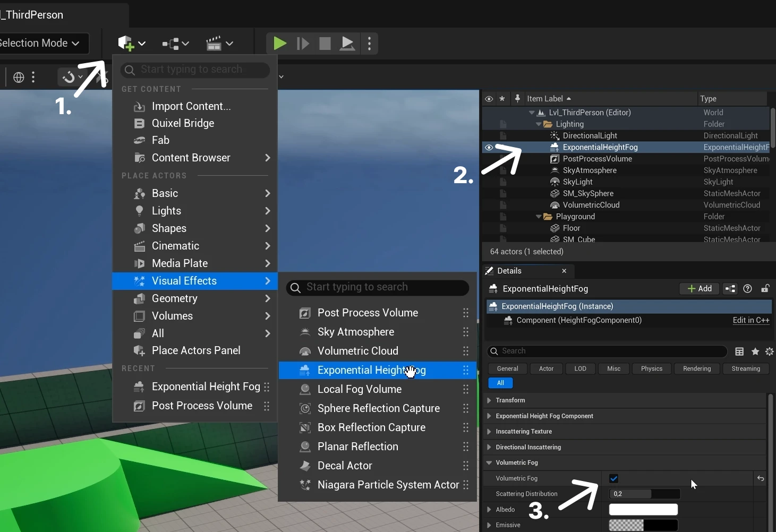Click the Blueprint/Add Script icon in the Details panel
The image size is (776, 532).
point(730,289)
